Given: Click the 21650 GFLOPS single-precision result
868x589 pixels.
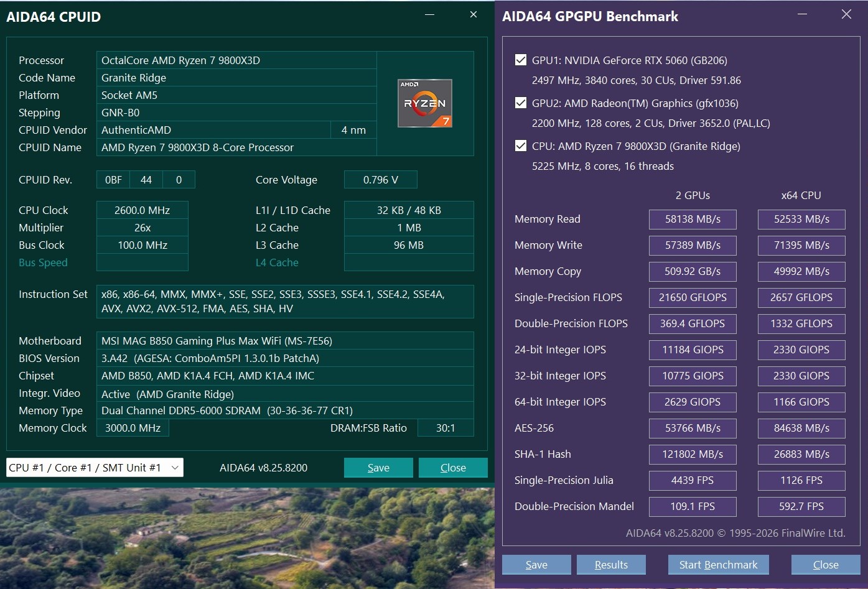Looking at the screenshot, I should [x=693, y=297].
